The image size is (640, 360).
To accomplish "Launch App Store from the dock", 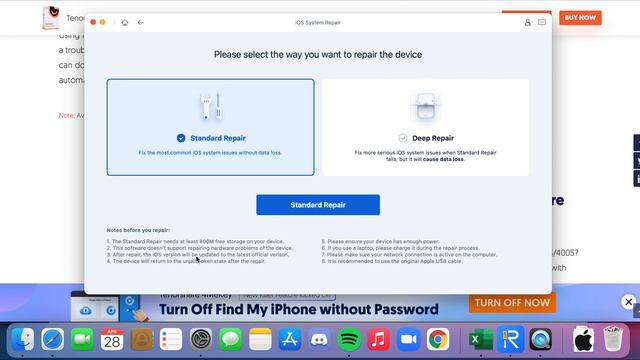I will click(290, 339).
